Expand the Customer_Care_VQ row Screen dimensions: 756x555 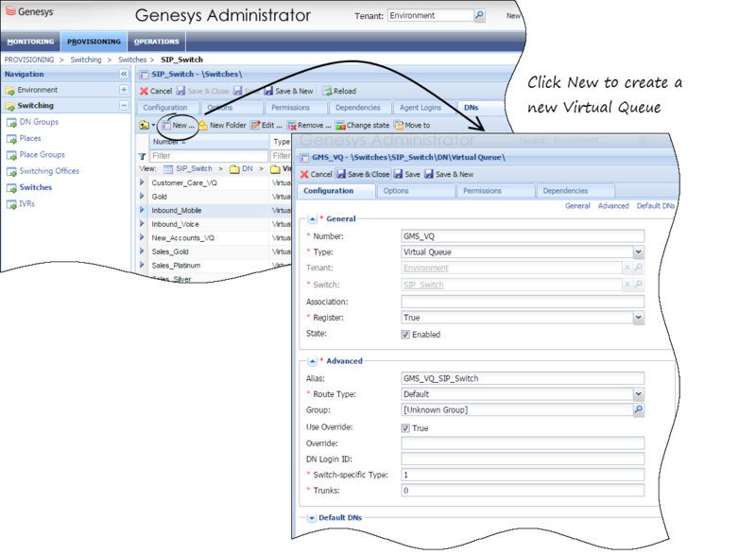click(142, 182)
